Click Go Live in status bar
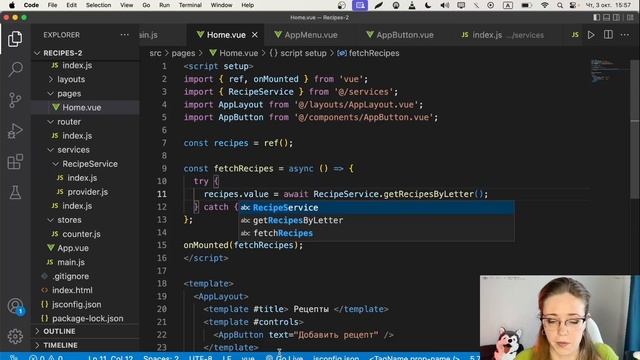 (x=285, y=357)
